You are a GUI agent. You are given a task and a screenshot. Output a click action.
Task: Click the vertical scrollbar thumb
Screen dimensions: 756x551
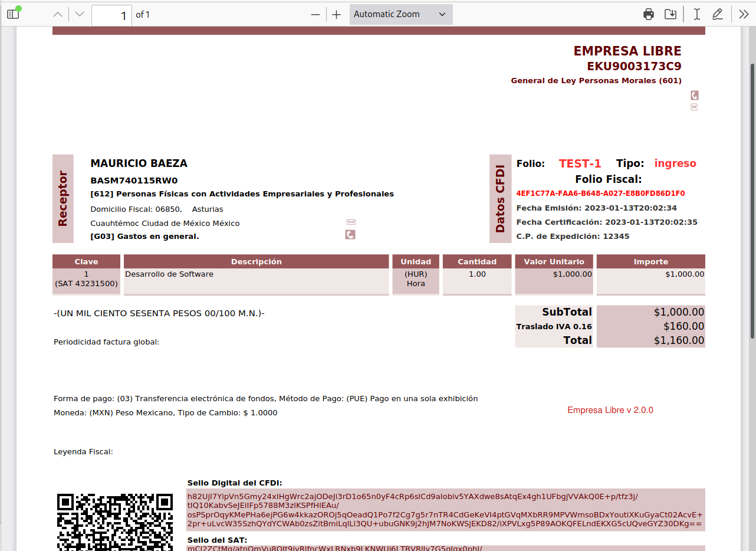click(x=752, y=201)
